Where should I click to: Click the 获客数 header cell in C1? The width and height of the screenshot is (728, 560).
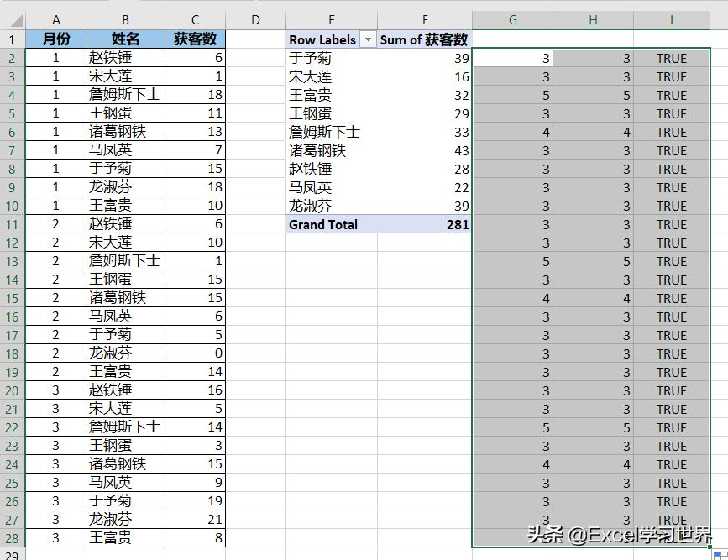[194, 39]
